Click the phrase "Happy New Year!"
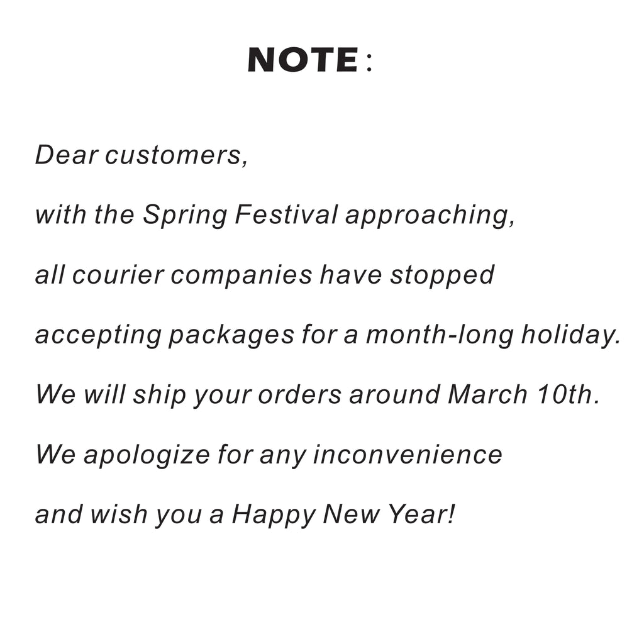 click(343, 516)
